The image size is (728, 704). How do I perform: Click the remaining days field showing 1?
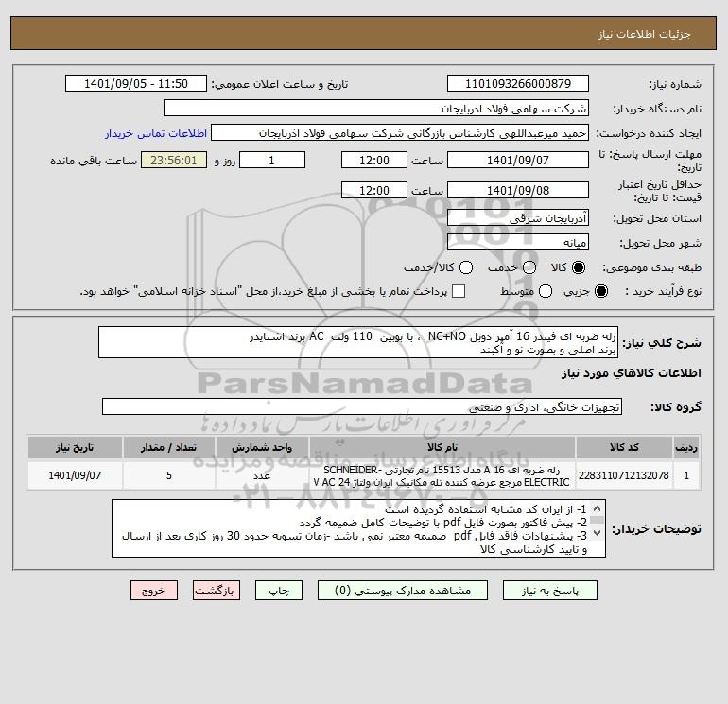[x=272, y=160]
